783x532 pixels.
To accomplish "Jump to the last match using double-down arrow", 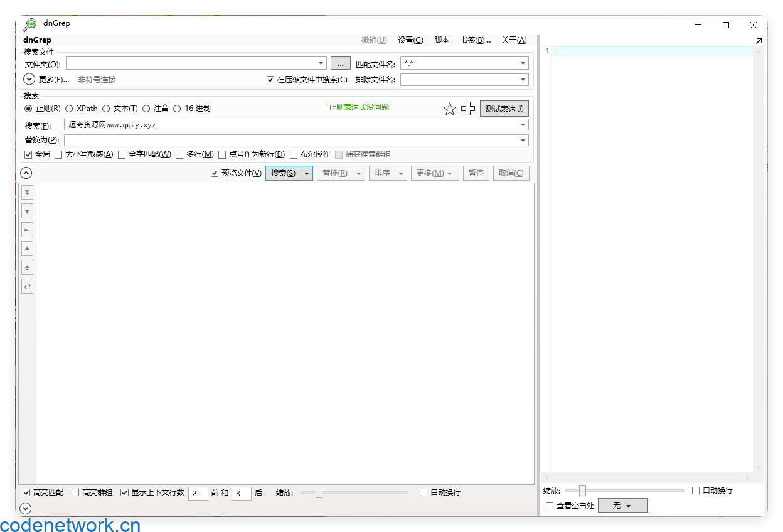I will (x=27, y=192).
